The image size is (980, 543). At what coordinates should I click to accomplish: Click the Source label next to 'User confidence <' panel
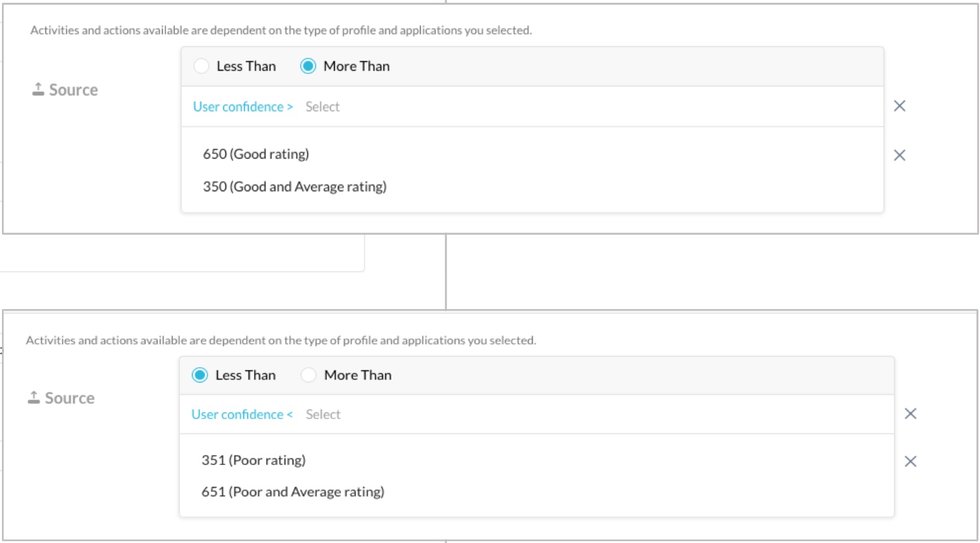pos(69,398)
